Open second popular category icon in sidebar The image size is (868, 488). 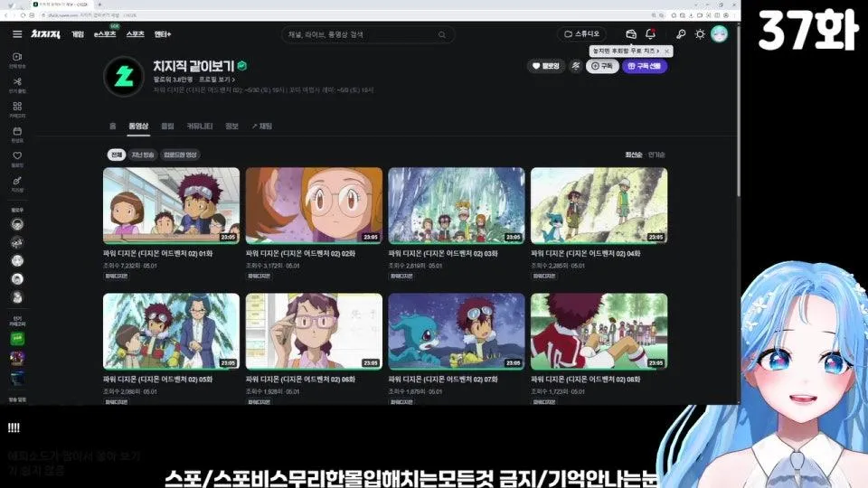click(17, 359)
